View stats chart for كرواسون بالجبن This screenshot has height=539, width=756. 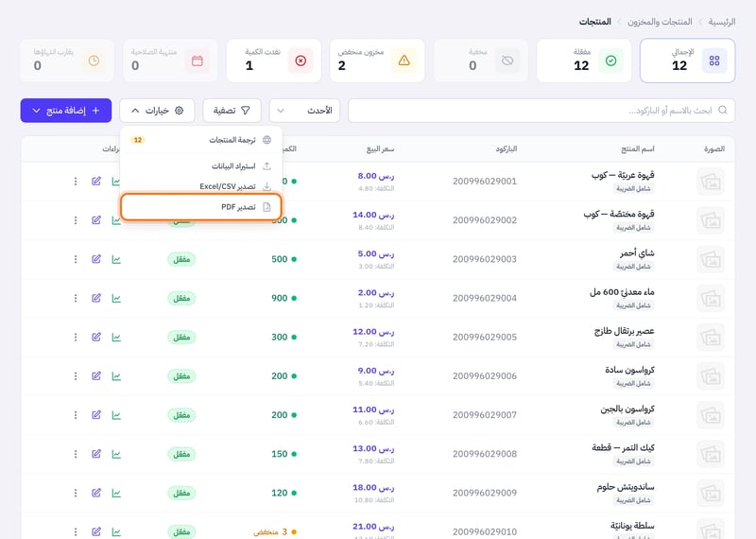(x=116, y=415)
